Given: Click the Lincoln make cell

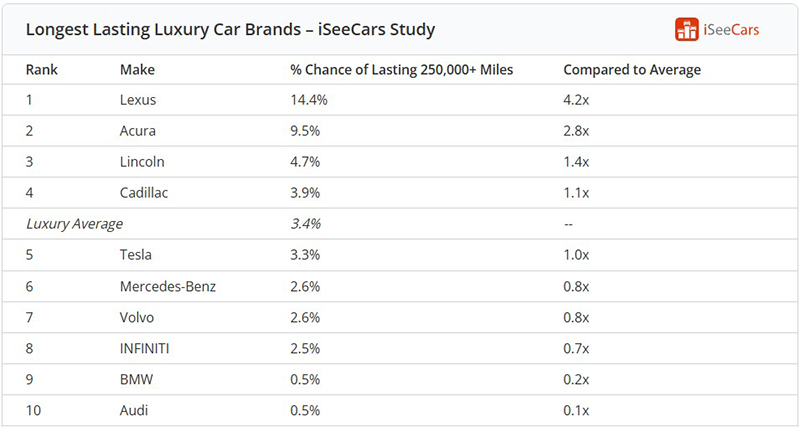Looking at the screenshot, I should (142, 162).
